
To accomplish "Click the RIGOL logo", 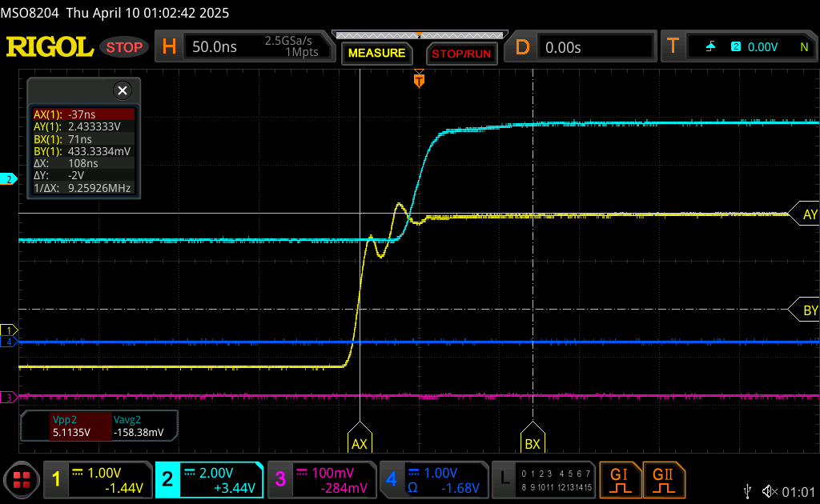I will pos(50,47).
